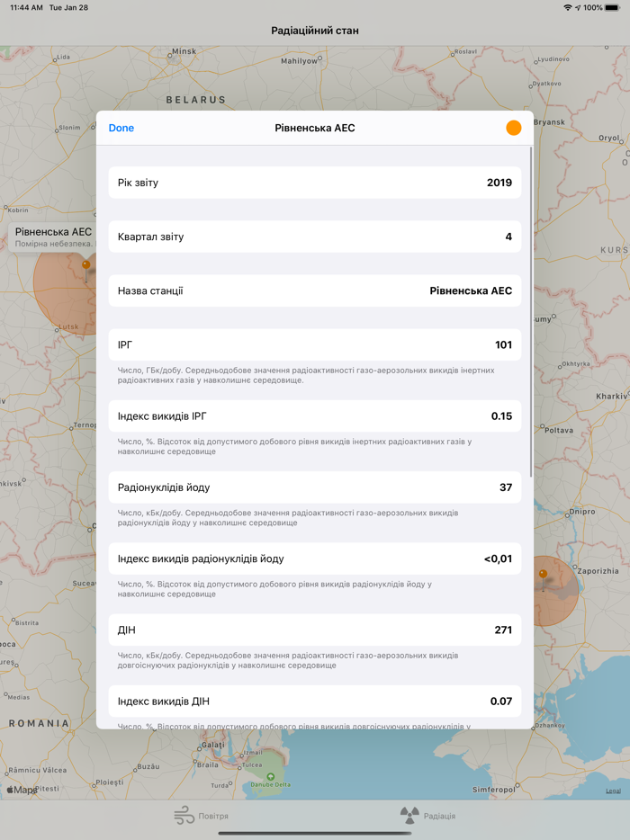Tap the Dnipro city label on the map
Image resolution: width=630 pixels, height=840 pixels.
click(x=582, y=512)
